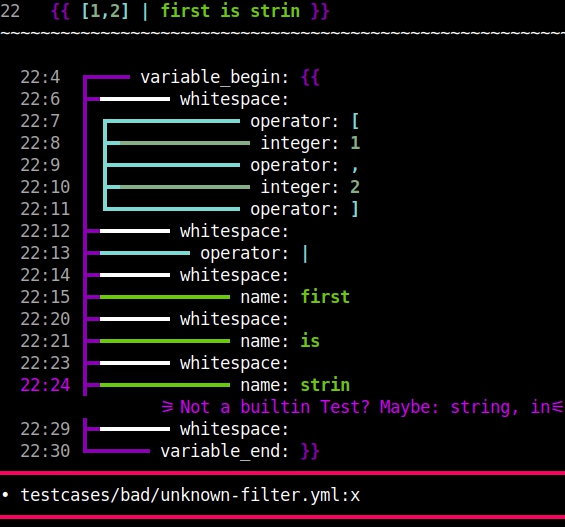Click the 'Not a builtin Test?' error message
565x527 pixels.
point(362,407)
